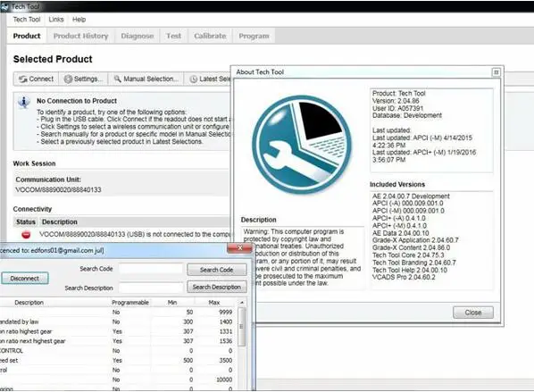Open the Help menu
Screen dimensions: 534x392
coord(79,20)
